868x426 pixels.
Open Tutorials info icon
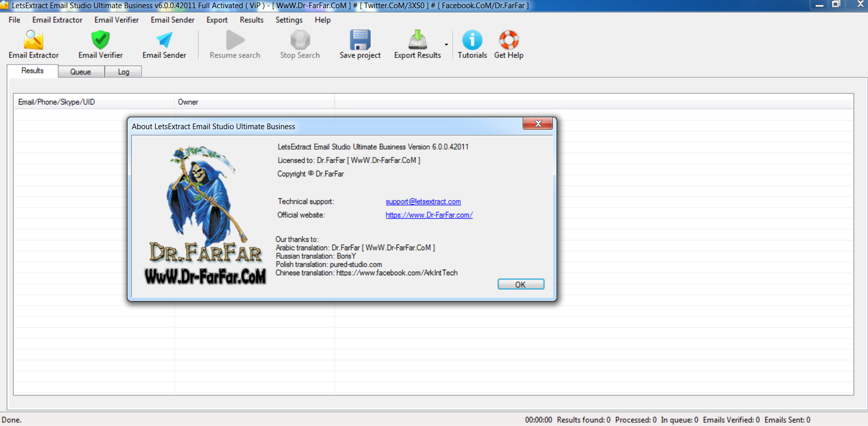click(x=472, y=40)
